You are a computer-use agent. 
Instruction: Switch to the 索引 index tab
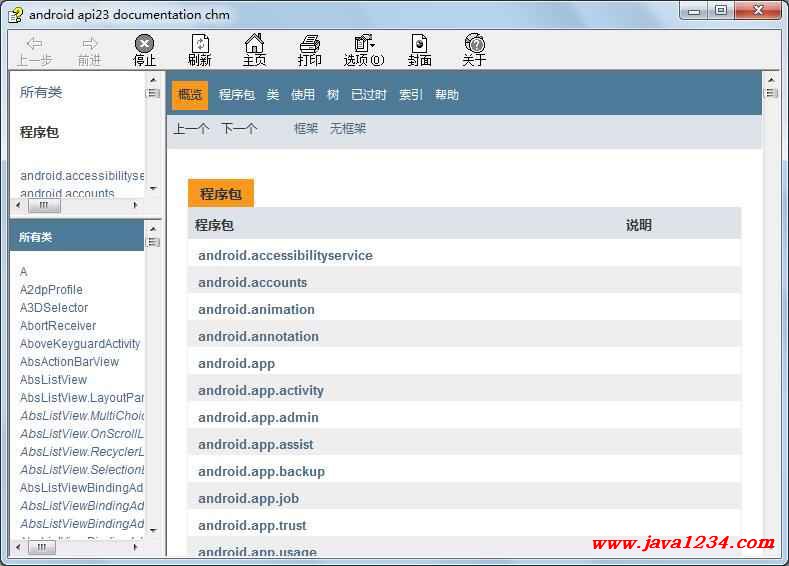tap(411, 95)
